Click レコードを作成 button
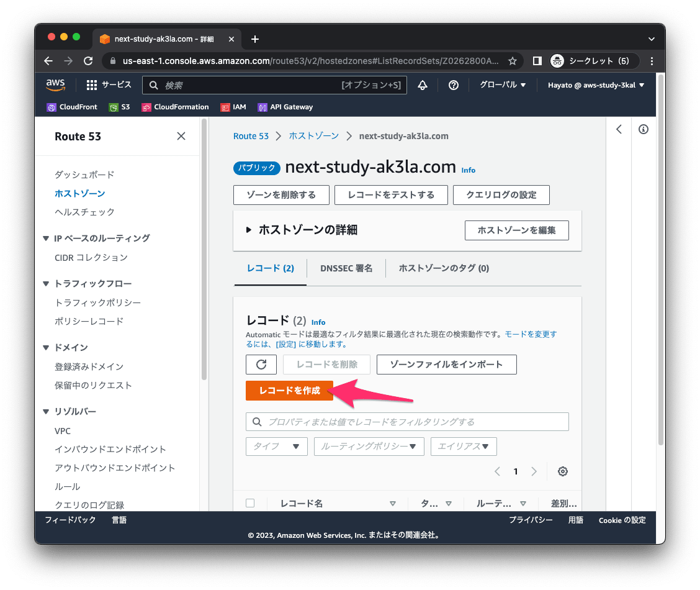This screenshot has width=700, height=590. click(289, 391)
